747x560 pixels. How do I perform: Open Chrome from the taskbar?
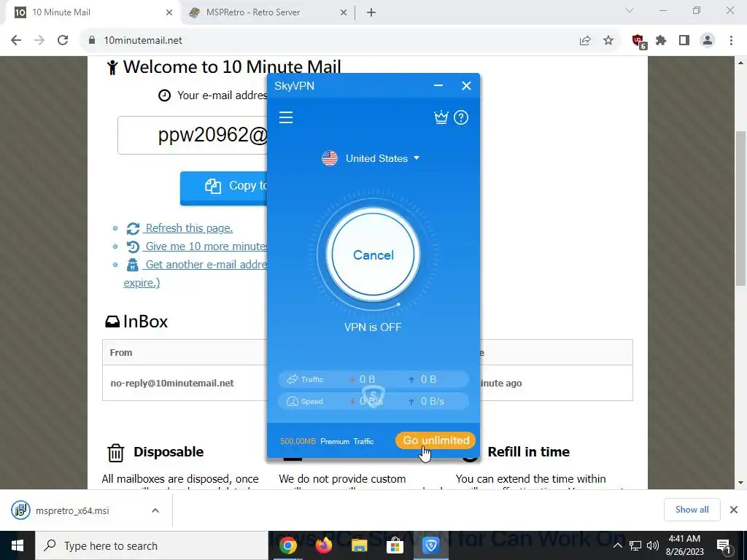[x=287, y=545]
